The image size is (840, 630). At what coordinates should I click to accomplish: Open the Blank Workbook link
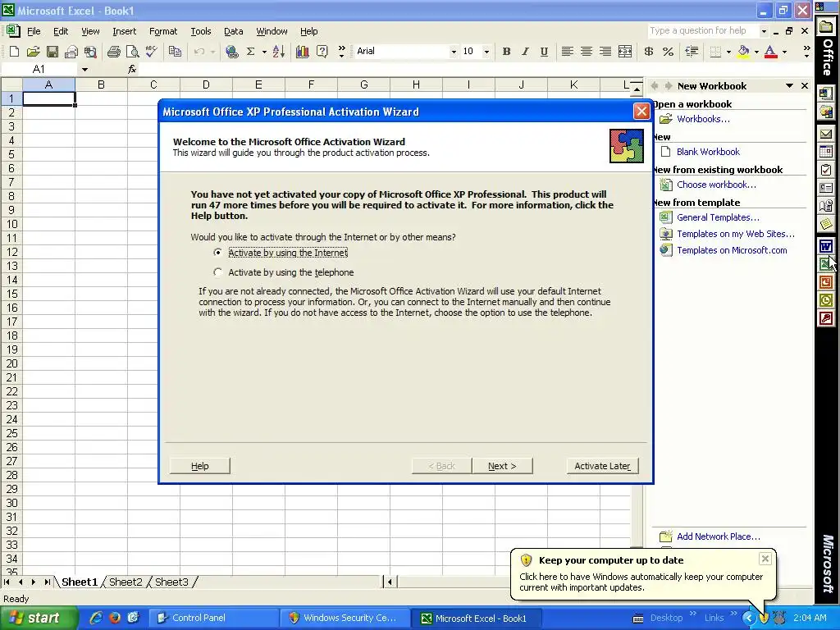click(708, 152)
